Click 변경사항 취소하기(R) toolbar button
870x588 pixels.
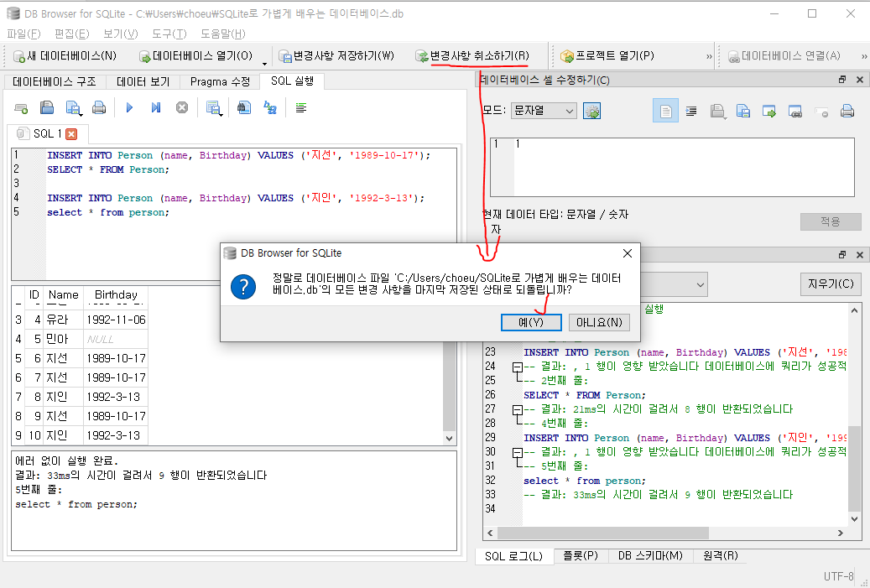[x=472, y=56]
